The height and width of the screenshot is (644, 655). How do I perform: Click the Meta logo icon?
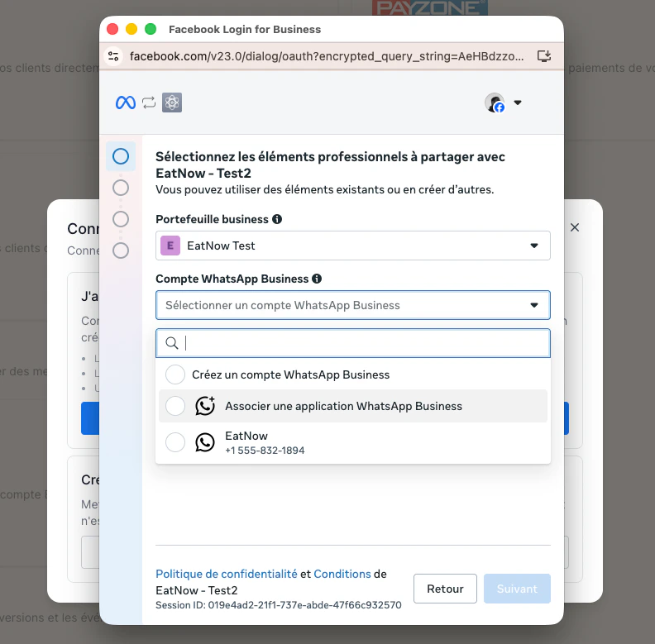pyautogui.click(x=126, y=103)
